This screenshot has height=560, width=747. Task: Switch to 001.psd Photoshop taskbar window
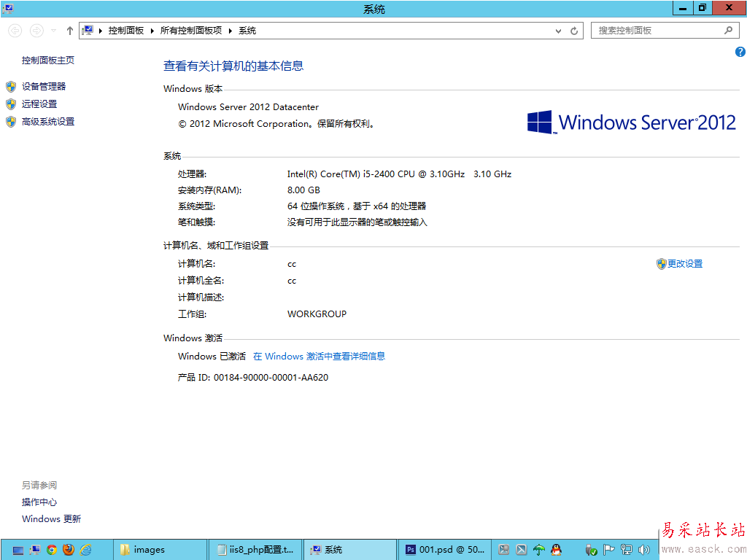(x=444, y=550)
